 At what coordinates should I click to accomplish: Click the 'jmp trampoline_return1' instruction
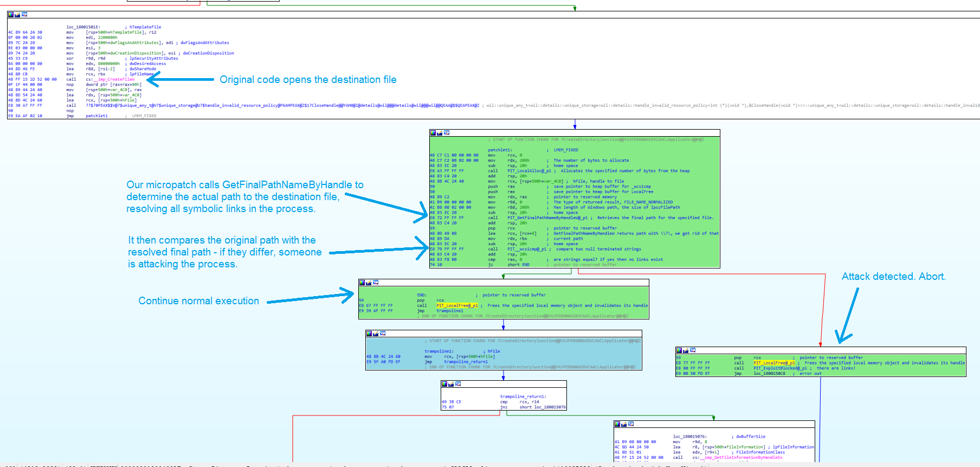pos(456,362)
